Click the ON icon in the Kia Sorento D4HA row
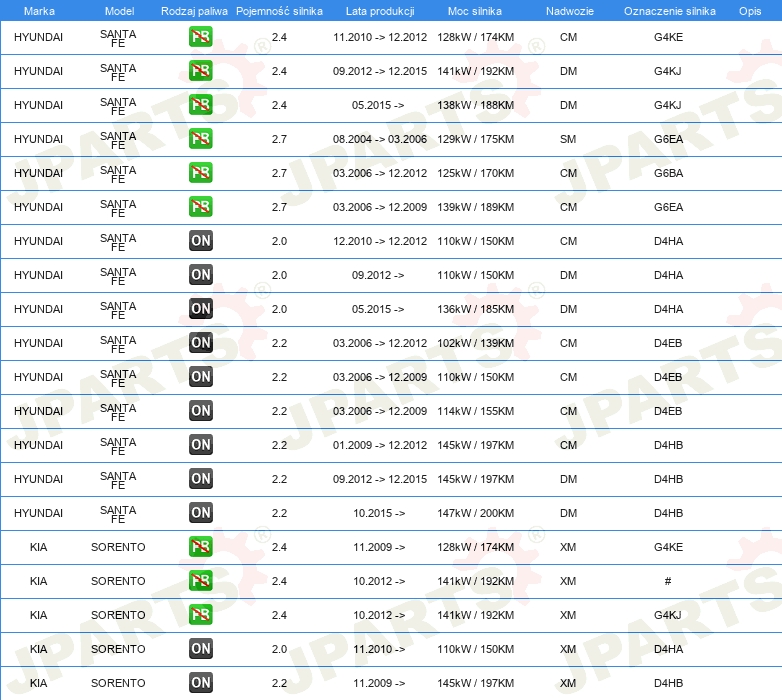Screen dimensions: 782x700 click(200, 649)
